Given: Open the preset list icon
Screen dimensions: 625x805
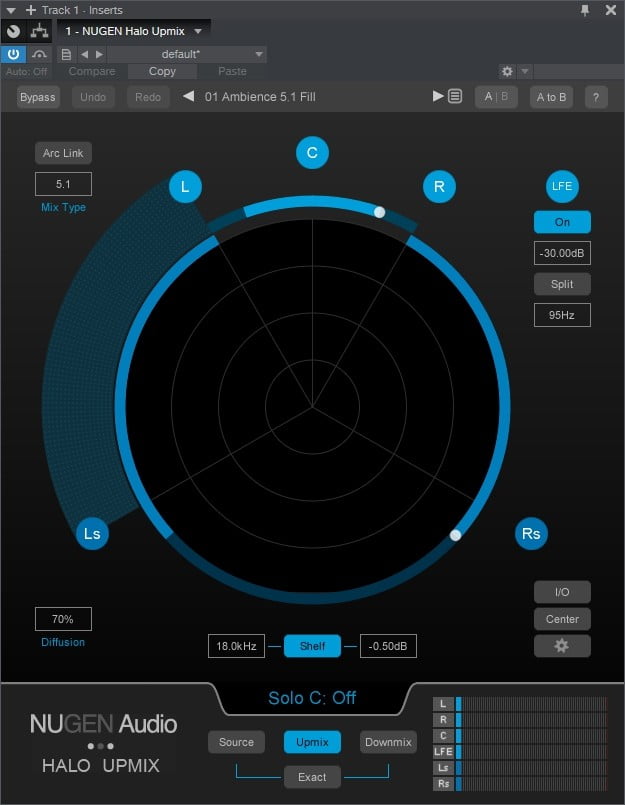Looking at the screenshot, I should click(455, 96).
